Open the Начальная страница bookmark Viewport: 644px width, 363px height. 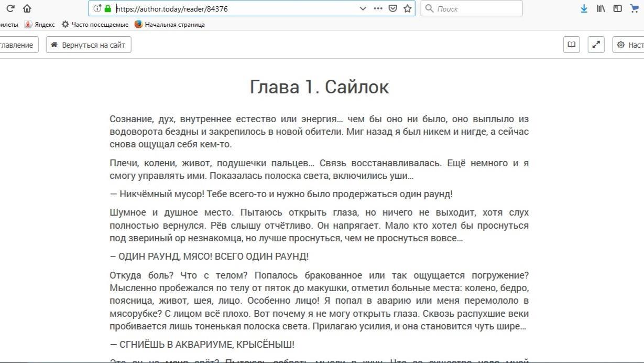coord(170,24)
